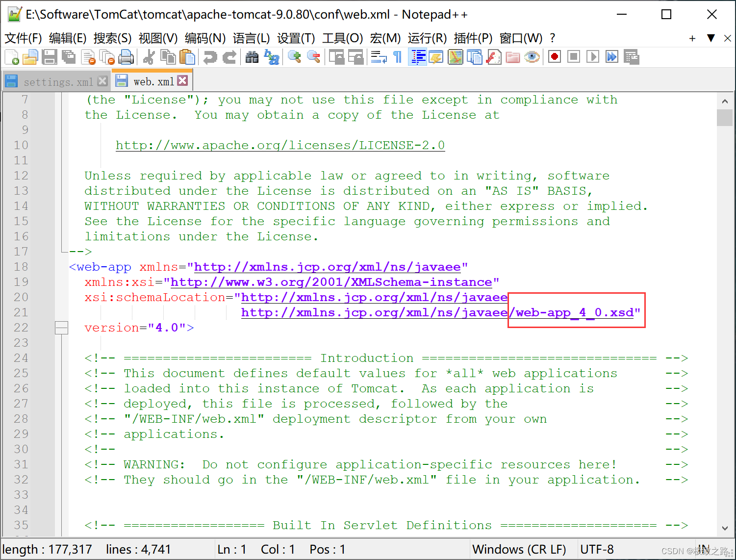Toggle the monitoring eye icon
736x560 pixels.
[x=532, y=57]
